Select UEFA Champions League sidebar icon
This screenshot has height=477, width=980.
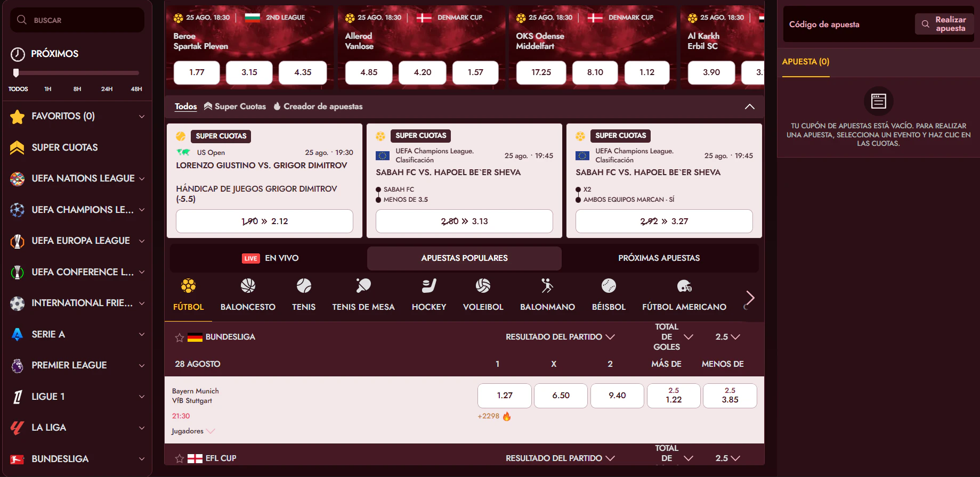pos(17,210)
